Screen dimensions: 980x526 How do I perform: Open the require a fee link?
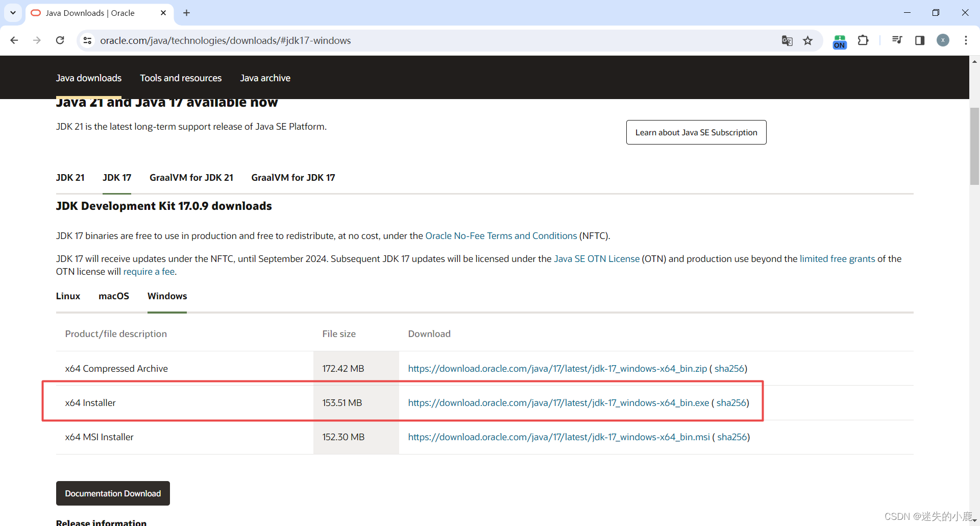[x=149, y=272]
